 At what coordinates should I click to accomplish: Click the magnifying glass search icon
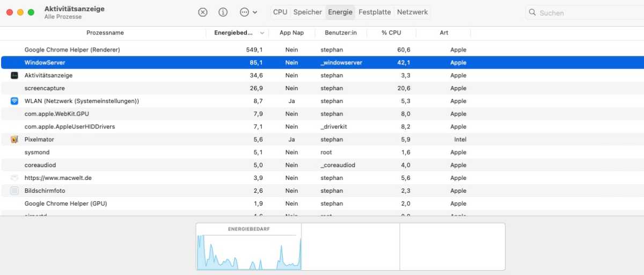532,12
